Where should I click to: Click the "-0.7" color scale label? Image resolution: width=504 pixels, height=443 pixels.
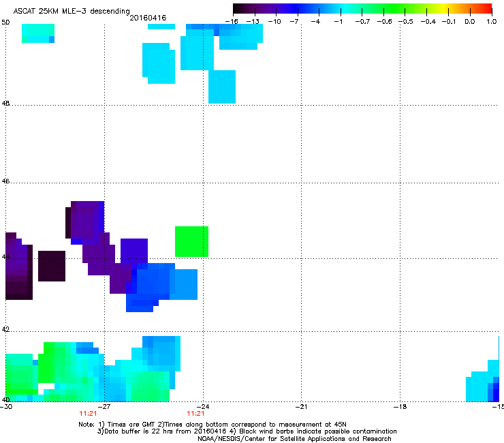[x=362, y=22]
